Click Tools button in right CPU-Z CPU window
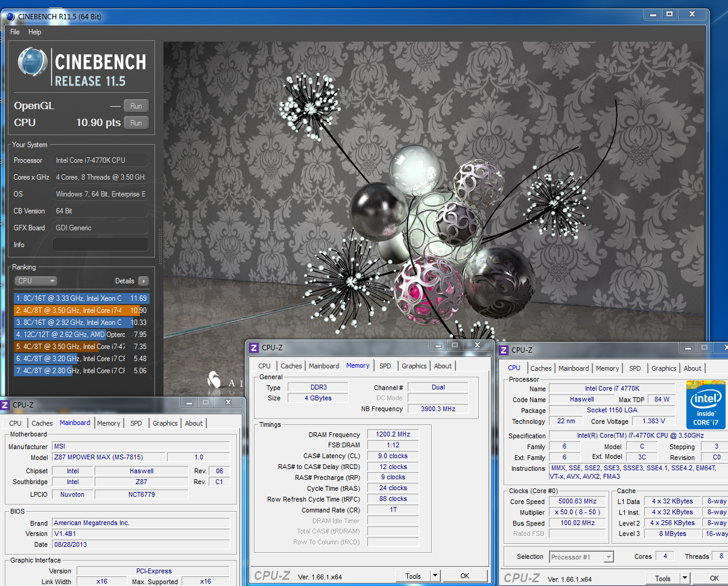 [663, 578]
